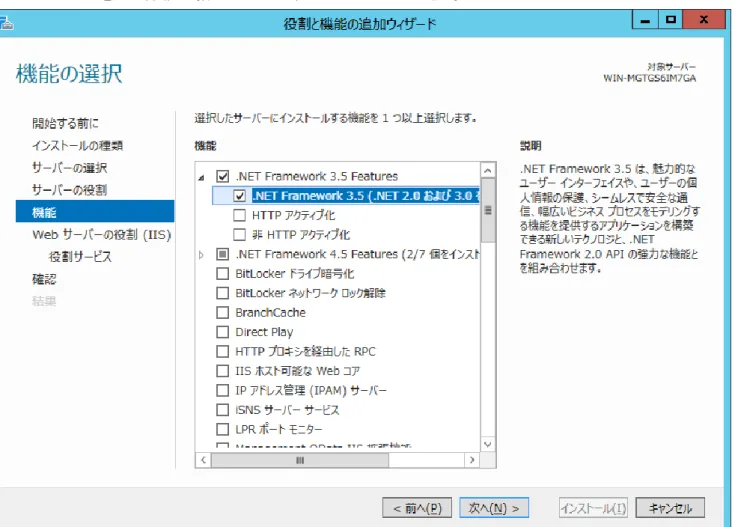Image resolution: width=735 pixels, height=527 pixels.
Task: Click the vertical scrollbar thumb in features list
Action: point(488,210)
